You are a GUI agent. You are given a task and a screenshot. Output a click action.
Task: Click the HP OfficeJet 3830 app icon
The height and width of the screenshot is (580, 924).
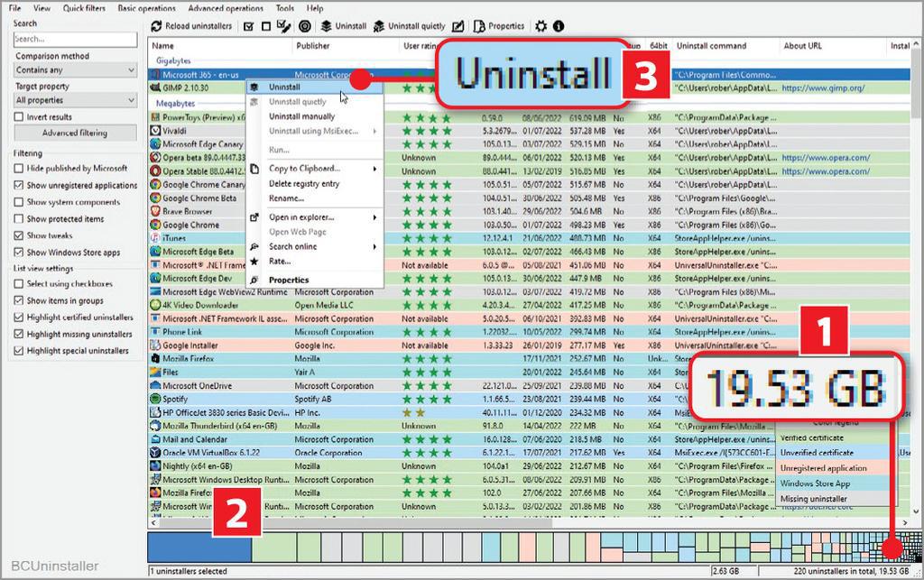155,413
